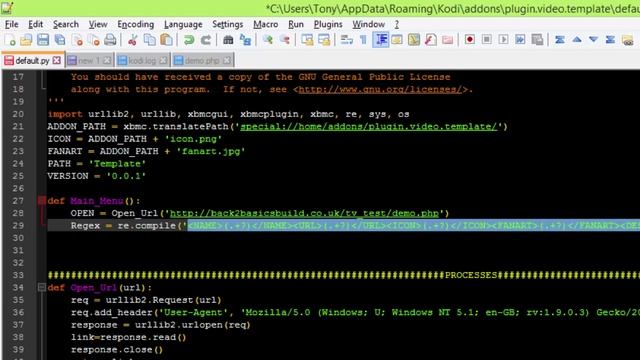The width and height of the screenshot is (640, 360).
Task: Switch to the default.py tab
Action: coord(32,61)
